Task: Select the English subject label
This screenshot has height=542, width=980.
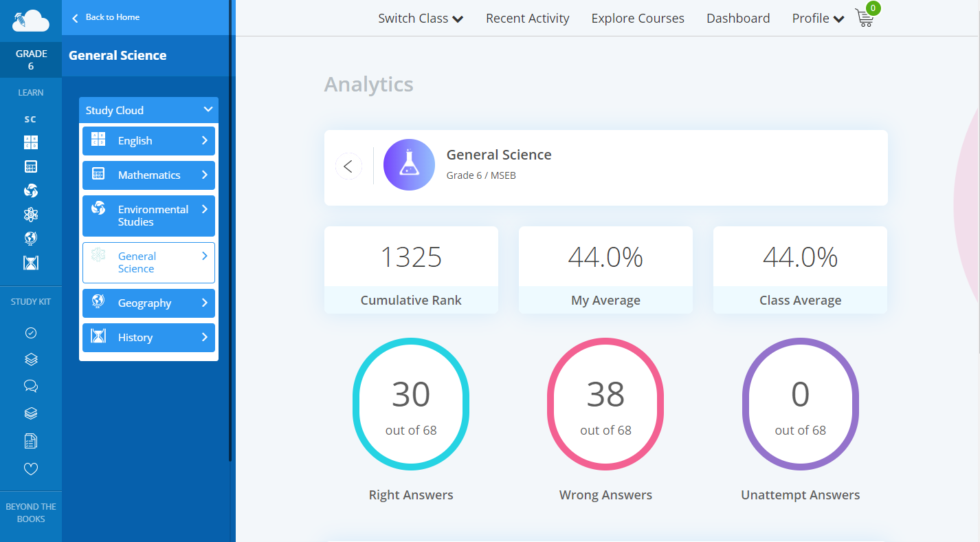Action: pyautogui.click(x=135, y=140)
